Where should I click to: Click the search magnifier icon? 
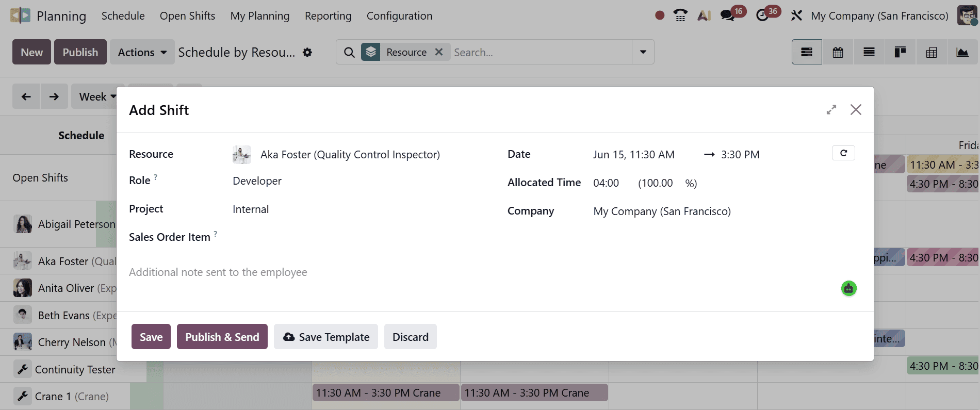coord(349,52)
